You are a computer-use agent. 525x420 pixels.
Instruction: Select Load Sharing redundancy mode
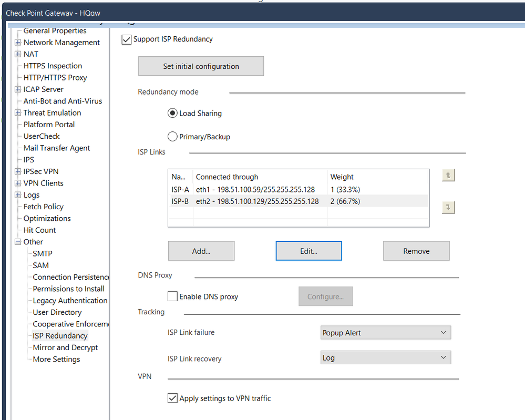tap(172, 113)
